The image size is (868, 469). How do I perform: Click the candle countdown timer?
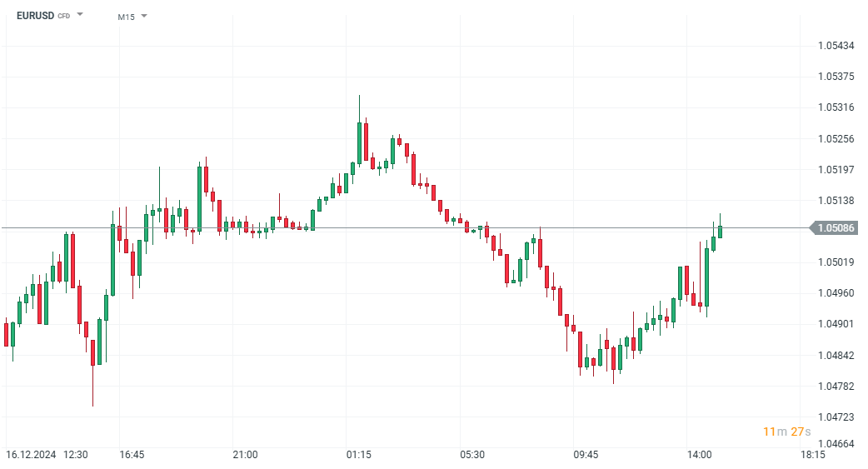click(786, 432)
